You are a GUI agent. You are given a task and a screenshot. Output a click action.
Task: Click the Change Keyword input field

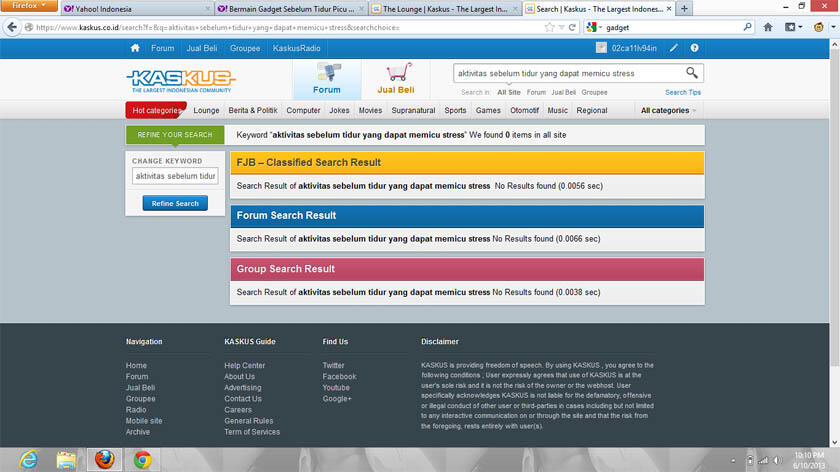[175, 176]
